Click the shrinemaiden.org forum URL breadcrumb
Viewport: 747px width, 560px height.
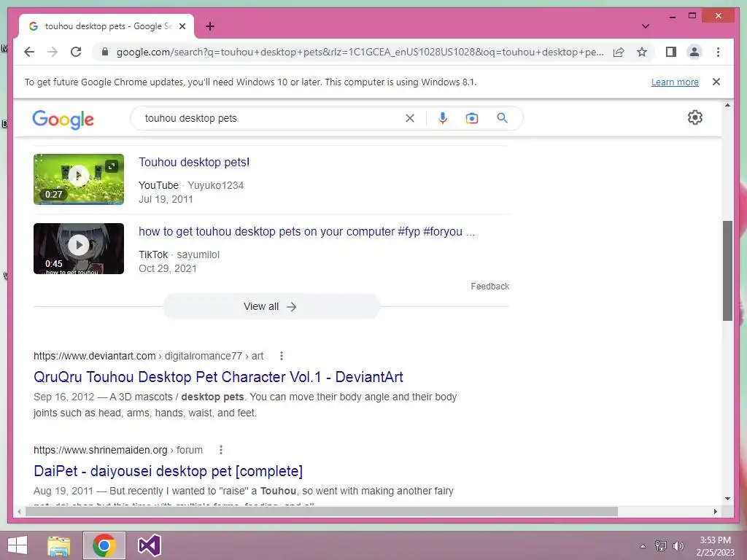point(117,450)
